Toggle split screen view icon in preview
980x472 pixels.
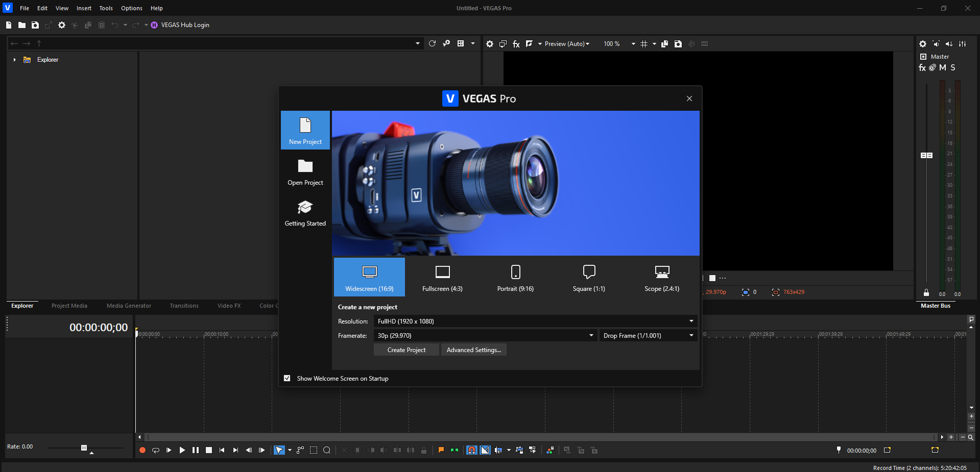click(x=530, y=44)
